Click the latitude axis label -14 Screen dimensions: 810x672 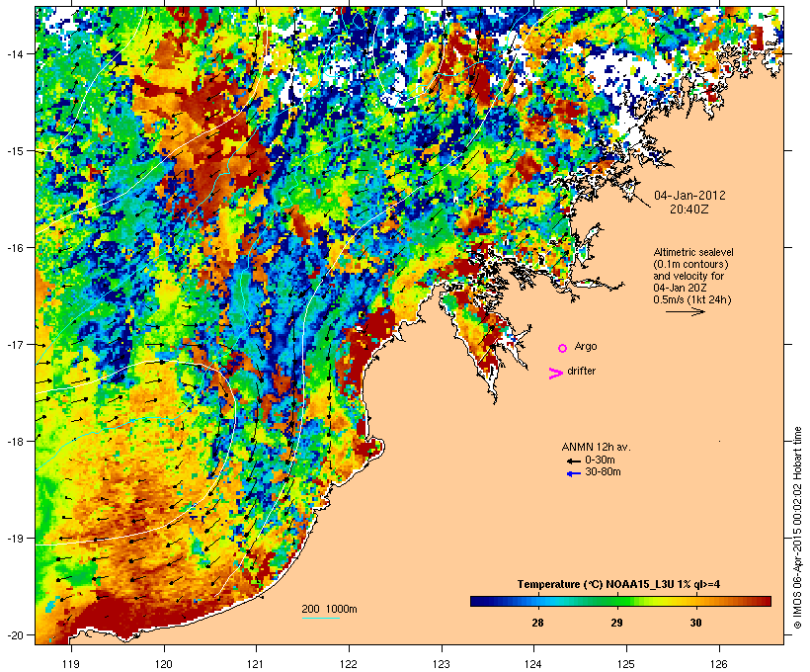[x=15, y=53]
